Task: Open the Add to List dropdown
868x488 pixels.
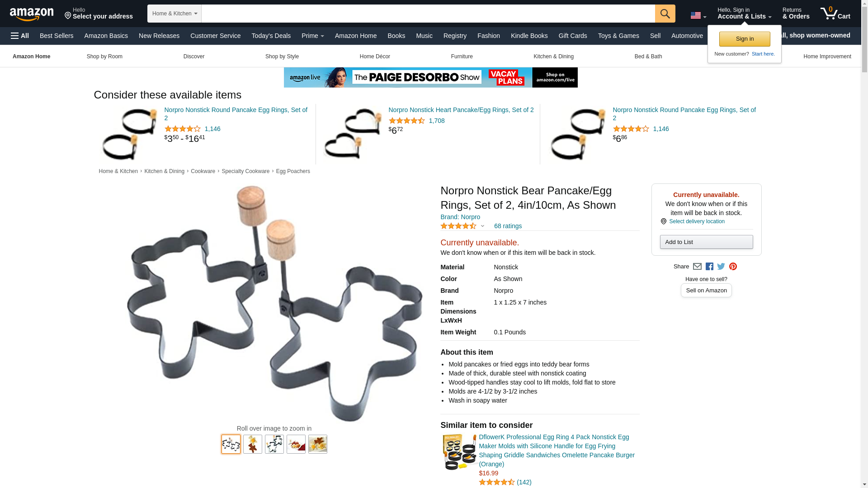Action: (706, 242)
